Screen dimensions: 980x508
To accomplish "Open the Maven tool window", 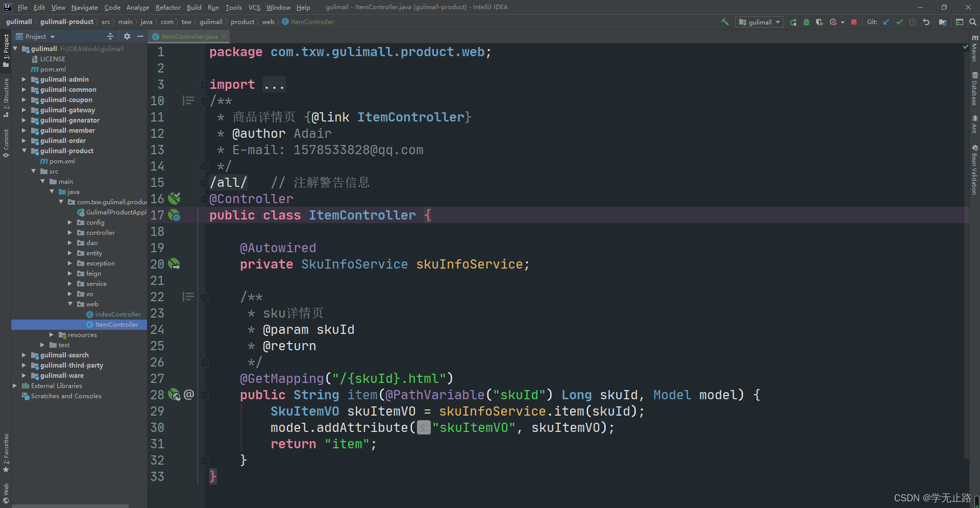I will 974,47.
